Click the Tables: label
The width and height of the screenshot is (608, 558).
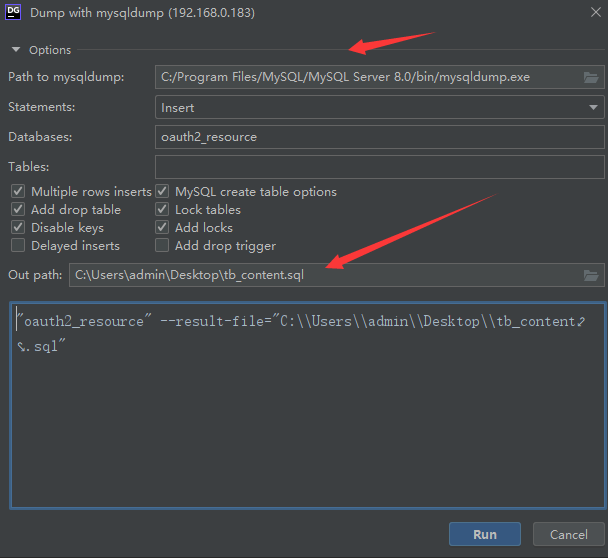click(x=29, y=167)
